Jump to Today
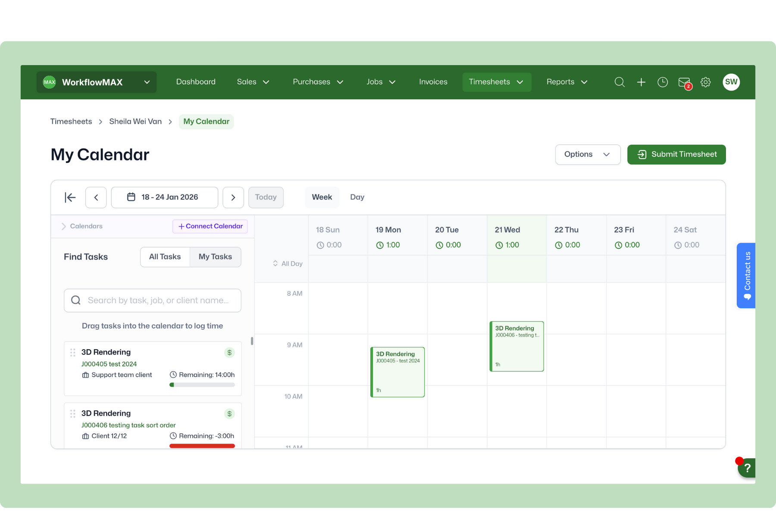776x532 pixels. pyautogui.click(x=266, y=197)
